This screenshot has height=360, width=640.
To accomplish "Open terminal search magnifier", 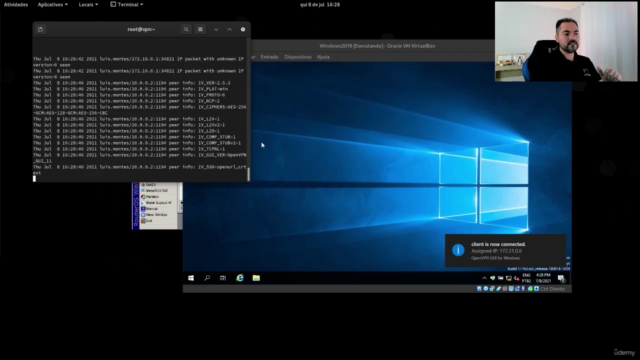I will (x=186, y=29).
